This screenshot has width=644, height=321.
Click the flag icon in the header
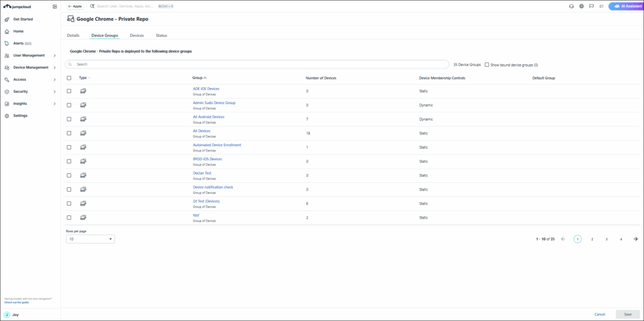(591, 6)
